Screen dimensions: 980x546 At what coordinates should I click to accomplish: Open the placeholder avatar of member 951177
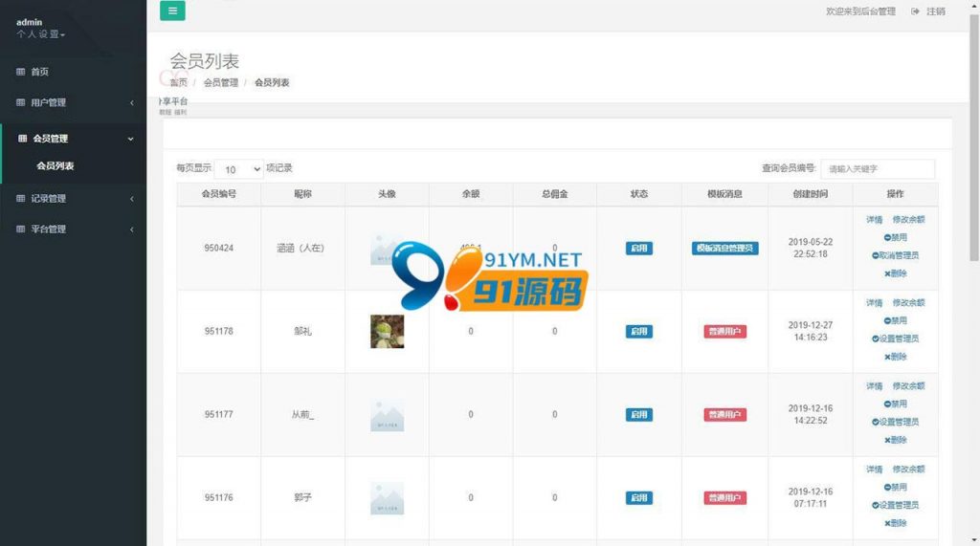point(387,415)
